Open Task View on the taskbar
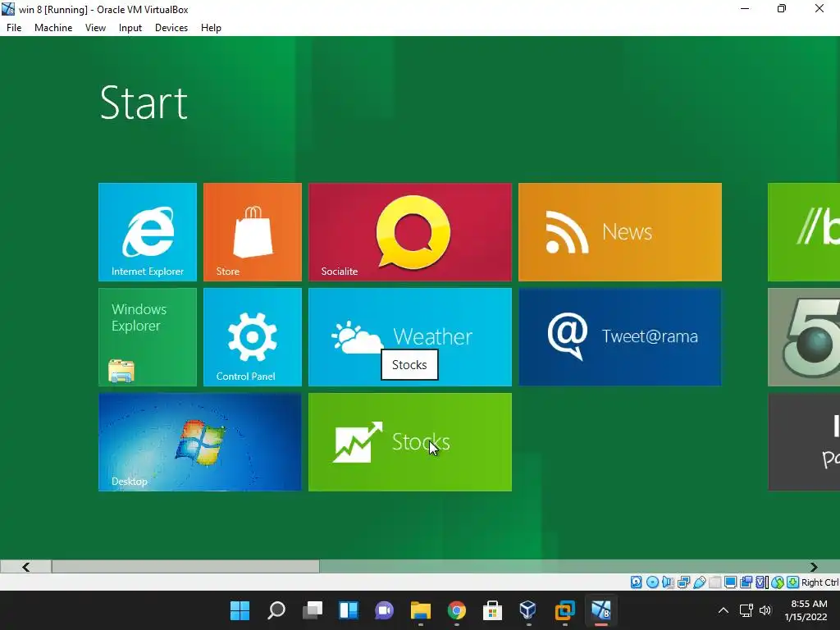 pos(313,610)
